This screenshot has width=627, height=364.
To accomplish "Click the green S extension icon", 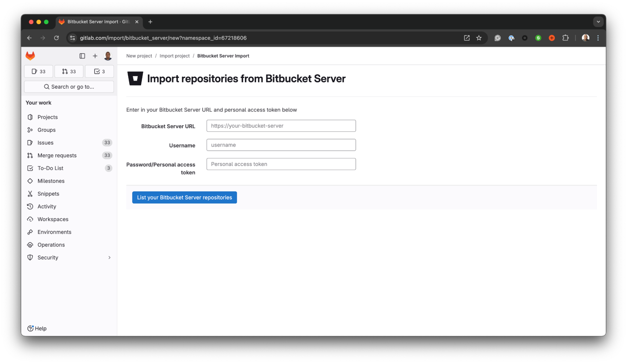I will [x=538, y=38].
